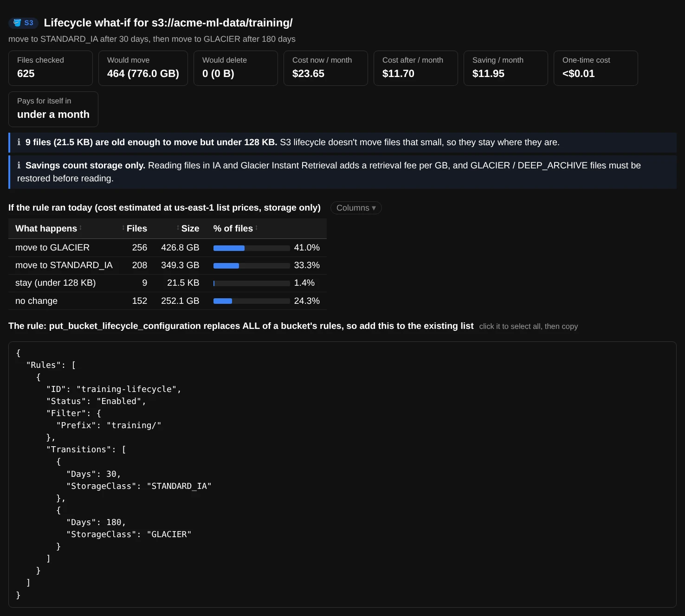Click the 'click it to select all, then copy' hint
Image resolution: width=685 pixels, height=616 pixels.
[529, 327]
